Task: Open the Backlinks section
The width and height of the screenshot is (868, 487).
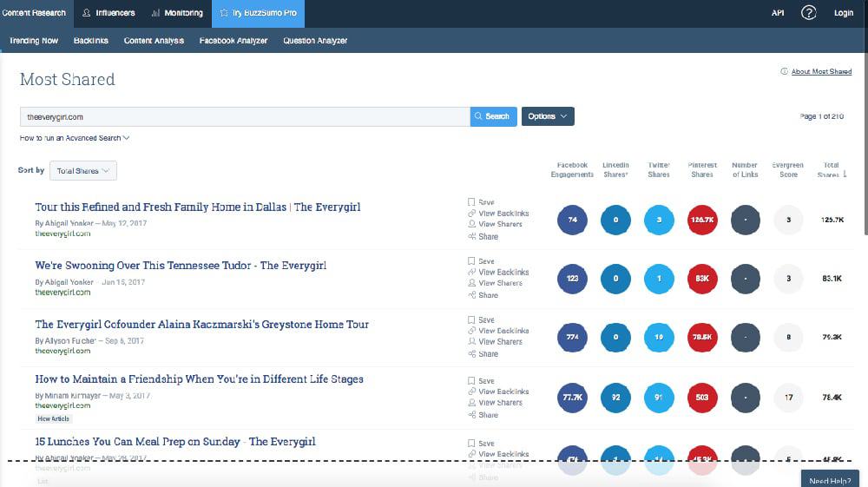Action: [91, 41]
